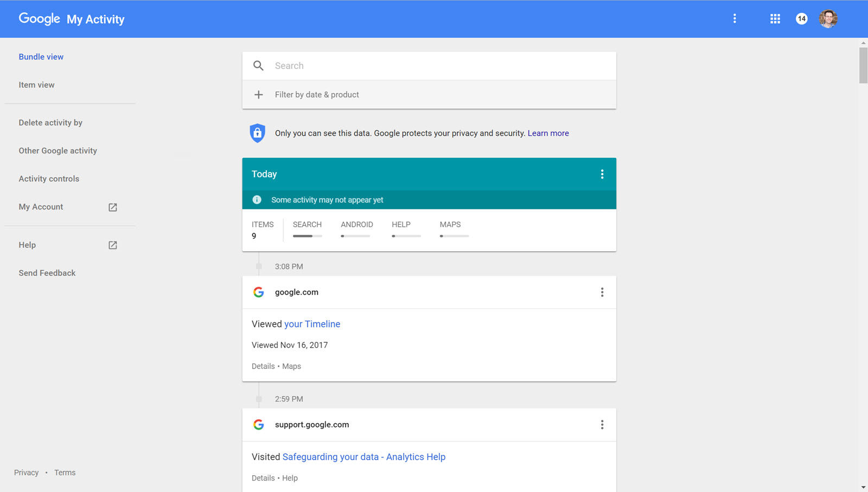Click the ITEMS 9 count
The width and height of the screenshot is (868, 492).
point(263,230)
